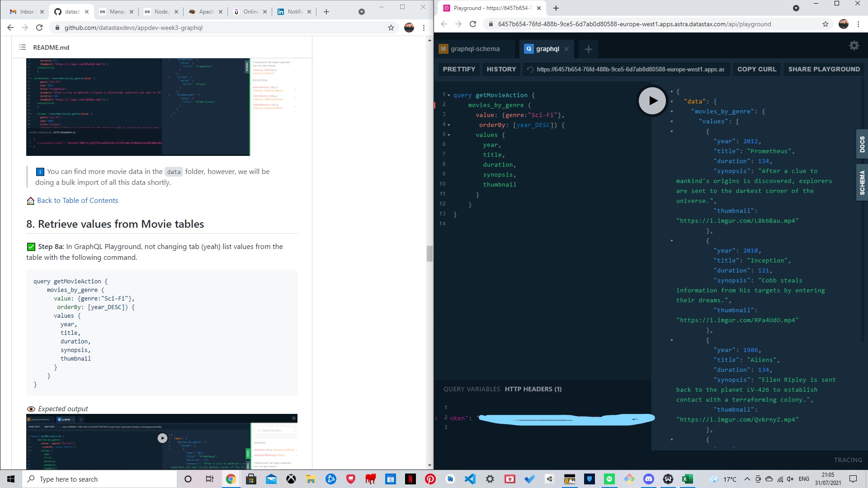Image resolution: width=868 pixels, height=488 pixels.
Task: Collapse the "data" object in the response
Action: pyautogui.click(x=672, y=102)
